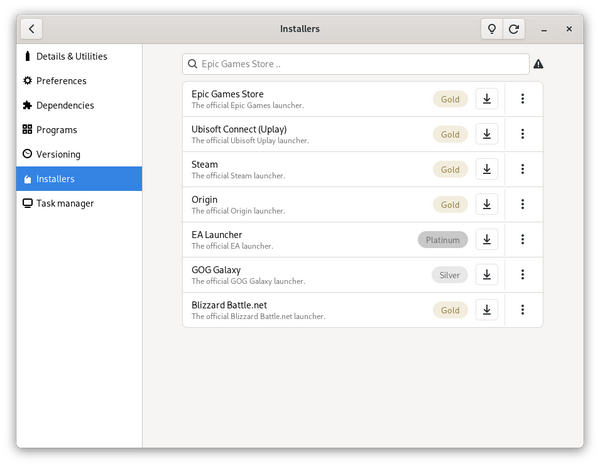The width and height of the screenshot is (600, 466).
Task: Open three-dot menu for Epic Games Store
Action: pos(522,99)
